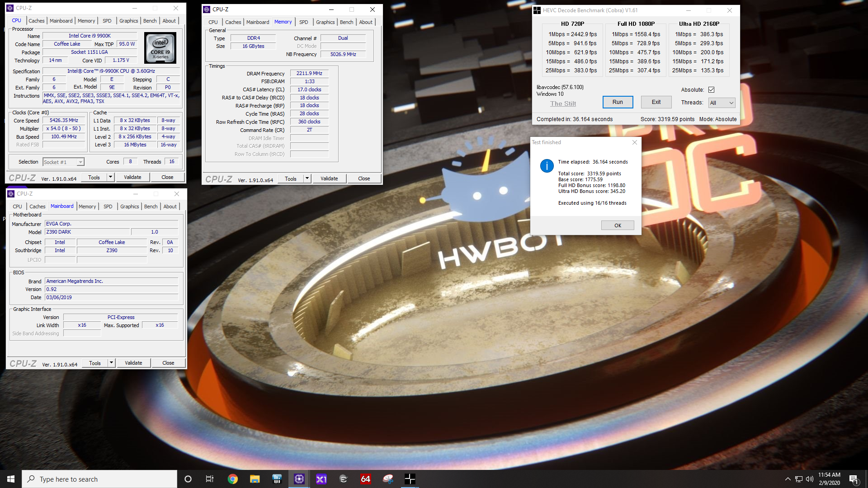Click Tools button in CPU-Z Mainboard window
The width and height of the screenshot is (868, 488).
[95, 363]
